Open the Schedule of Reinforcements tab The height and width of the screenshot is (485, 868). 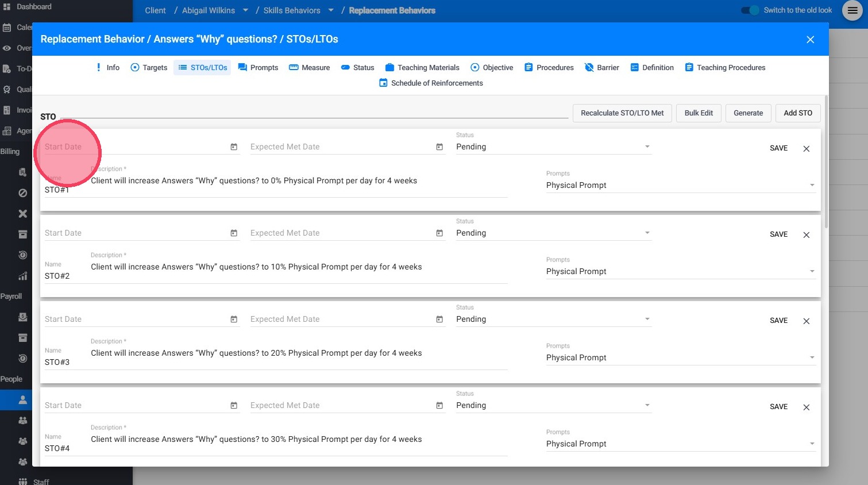[431, 83]
